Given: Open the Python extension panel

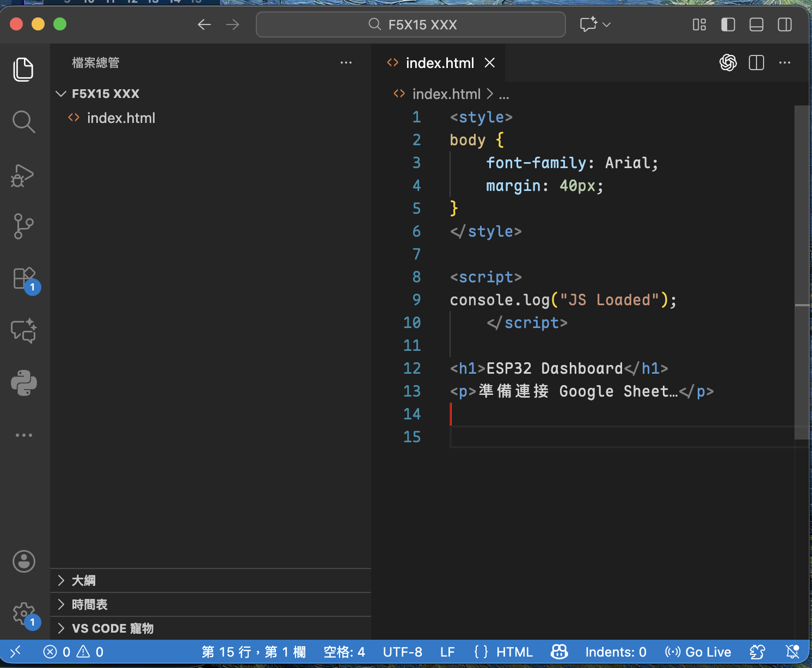Looking at the screenshot, I should pos(23,383).
